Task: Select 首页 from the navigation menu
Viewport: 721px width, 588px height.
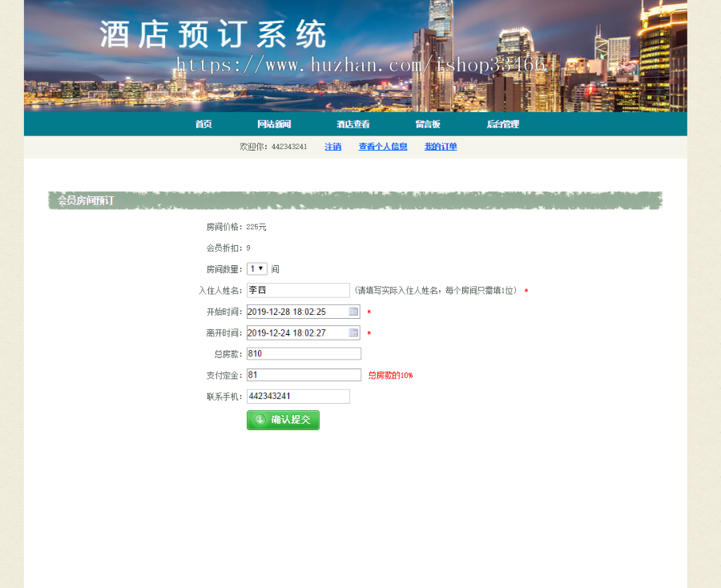Action: [x=203, y=124]
